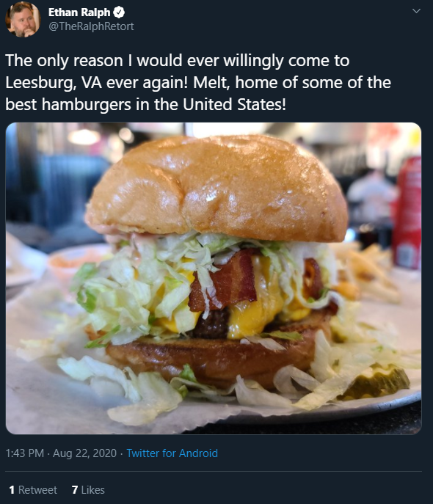Click the profile avatar picture

pos(23,20)
